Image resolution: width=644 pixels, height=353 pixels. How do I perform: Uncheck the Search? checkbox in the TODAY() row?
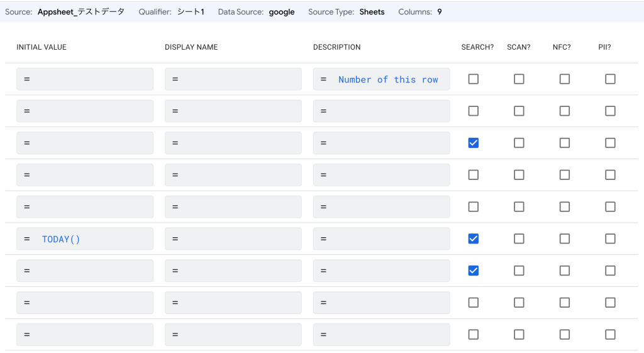[x=474, y=238]
